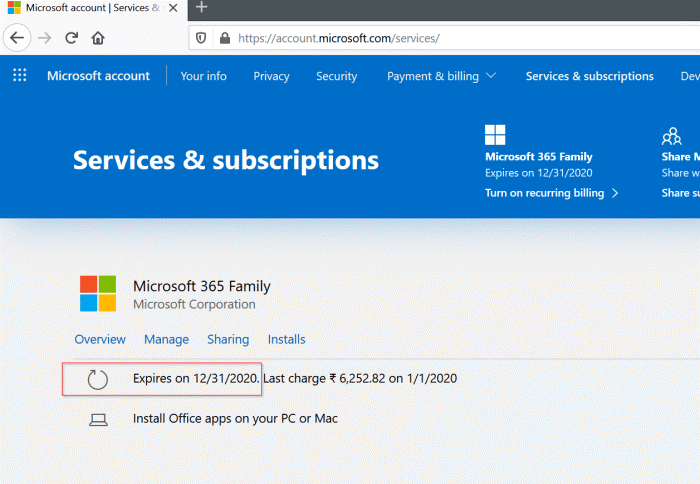
Task: Reload the page with the refresh icon
Action: coord(71,39)
